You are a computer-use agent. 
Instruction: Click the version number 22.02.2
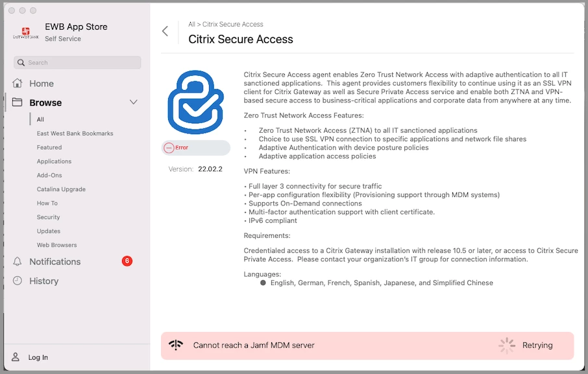(x=210, y=169)
